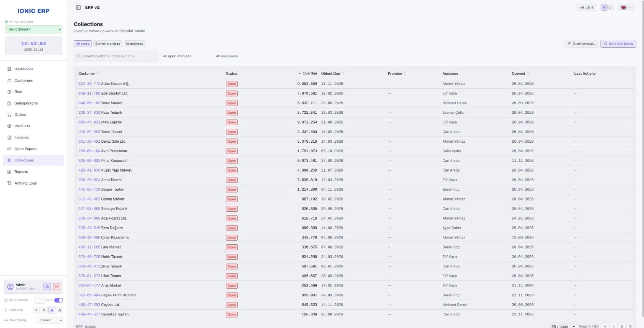This screenshot has width=644, height=328.
Task: Show Unassigned cases only
Action: click(134, 44)
